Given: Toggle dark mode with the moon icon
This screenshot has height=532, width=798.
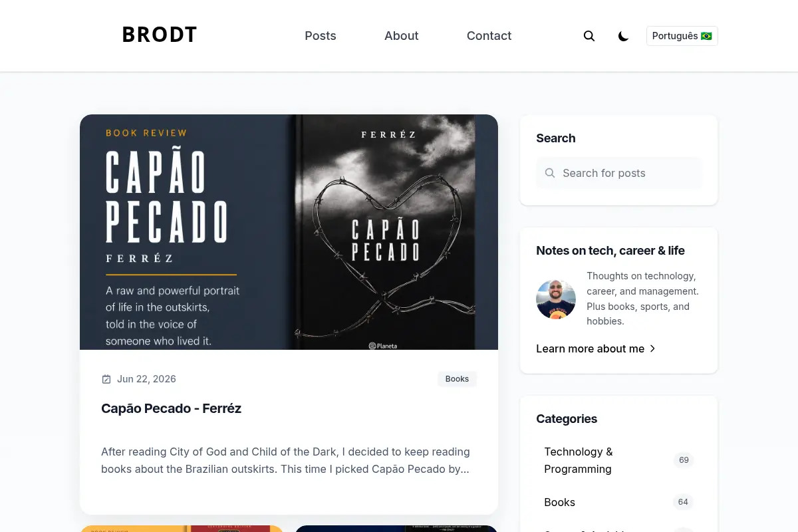Looking at the screenshot, I should pyautogui.click(x=623, y=36).
